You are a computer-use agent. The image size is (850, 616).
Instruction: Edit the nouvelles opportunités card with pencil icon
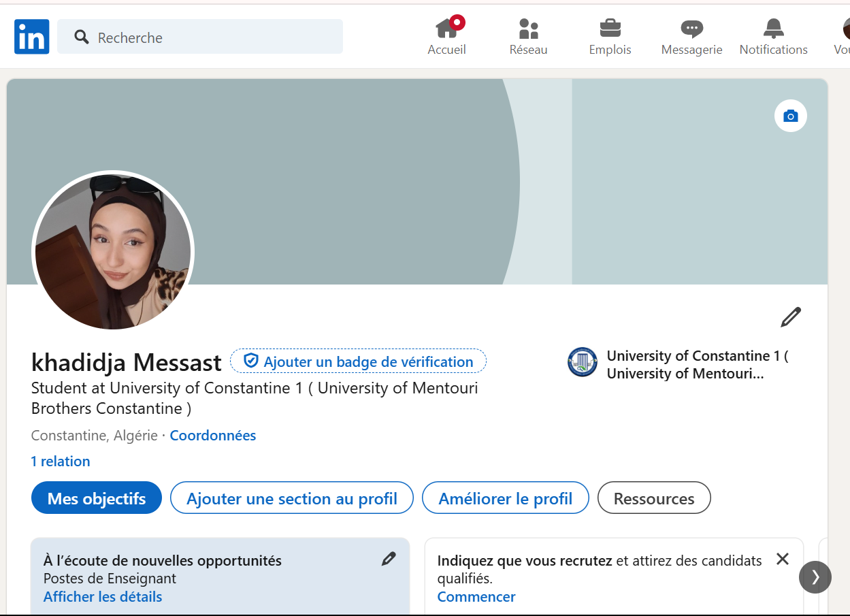coord(389,560)
